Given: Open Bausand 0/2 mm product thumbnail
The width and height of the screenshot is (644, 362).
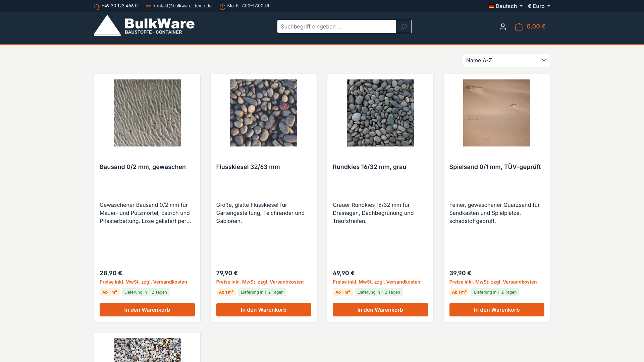Looking at the screenshot, I should 147,113.
